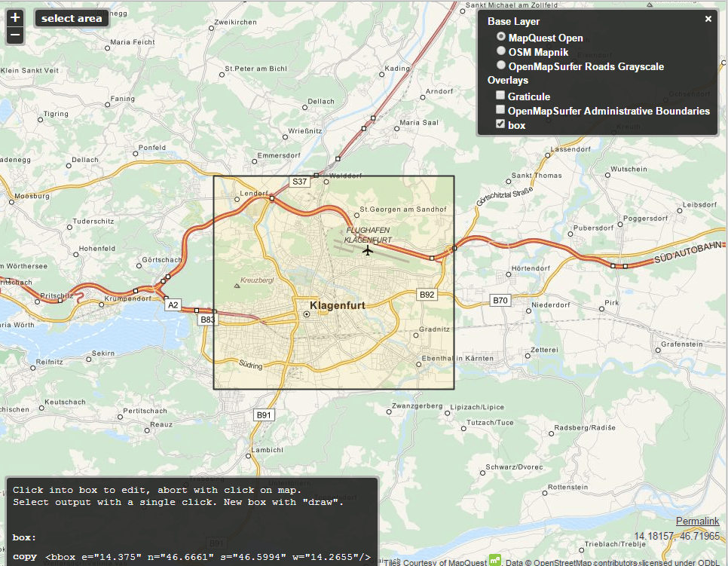Click the Maria Saal town label
This screenshot has width=728, height=566.
tap(419, 123)
